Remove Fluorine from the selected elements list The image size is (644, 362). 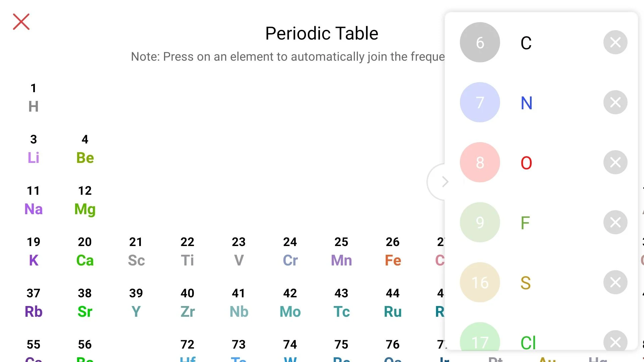point(615,222)
